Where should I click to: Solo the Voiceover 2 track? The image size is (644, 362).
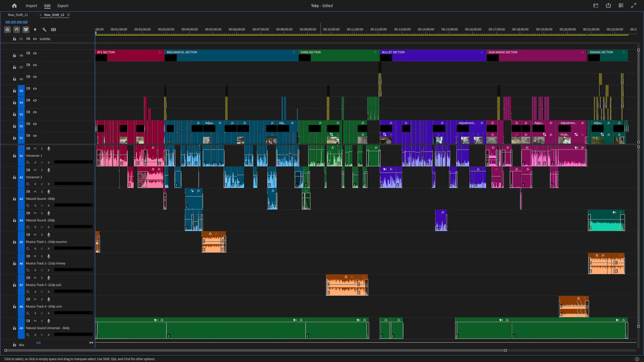point(42,170)
